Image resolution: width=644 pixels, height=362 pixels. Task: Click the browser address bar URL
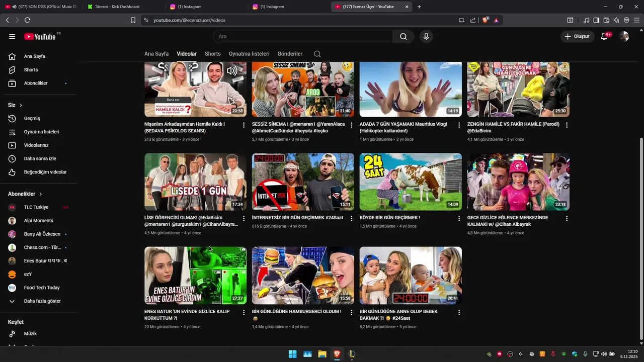point(189,20)
